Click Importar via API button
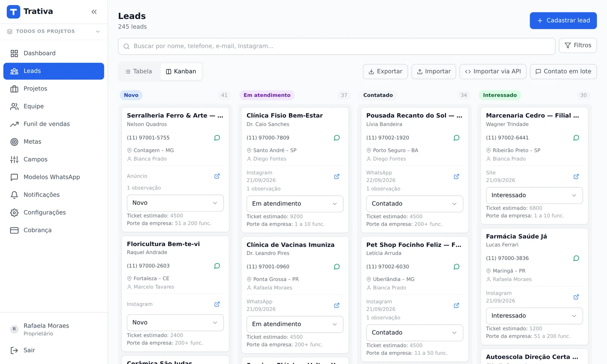This screenshot has height=364, width=607. 493,72
